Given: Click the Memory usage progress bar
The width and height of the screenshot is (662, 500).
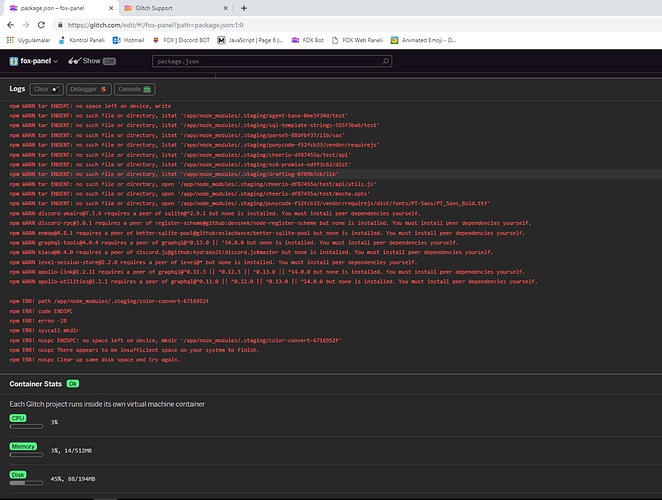Looking at the screenshot, I should (x=26, y=455).
